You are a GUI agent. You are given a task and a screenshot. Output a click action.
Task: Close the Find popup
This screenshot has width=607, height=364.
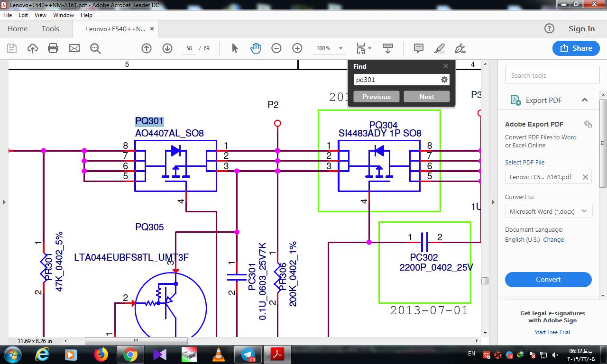click(x=446, y=66)
